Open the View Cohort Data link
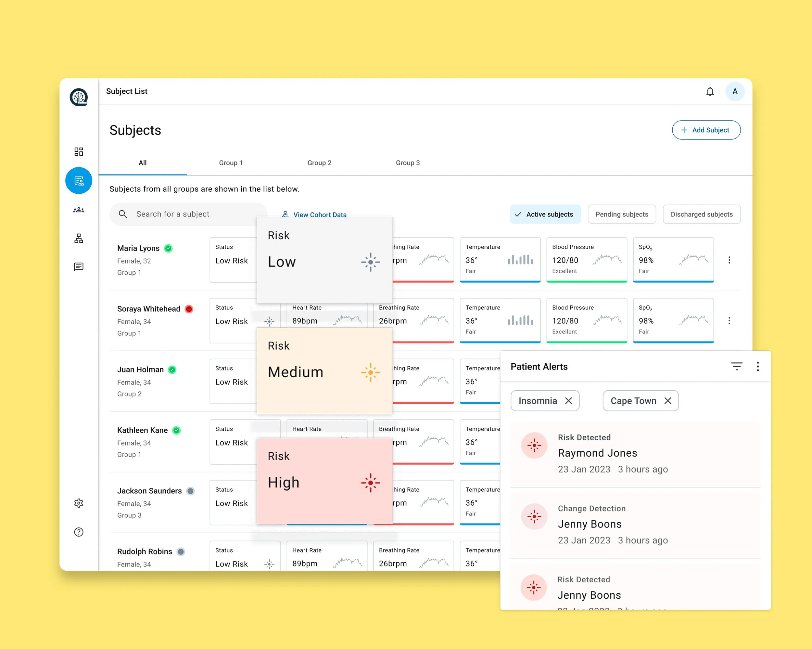 coord(320,214)
